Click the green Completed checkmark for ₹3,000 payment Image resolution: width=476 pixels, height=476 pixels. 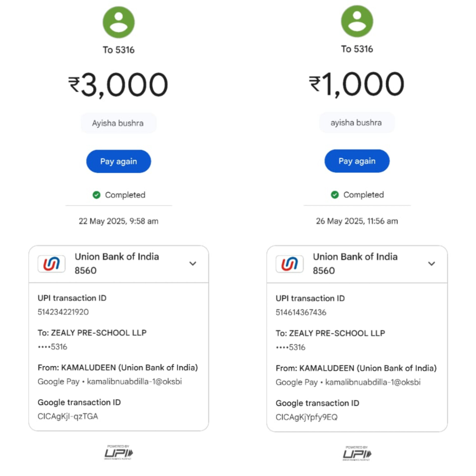pyautogui.click(x=96, y=195)
